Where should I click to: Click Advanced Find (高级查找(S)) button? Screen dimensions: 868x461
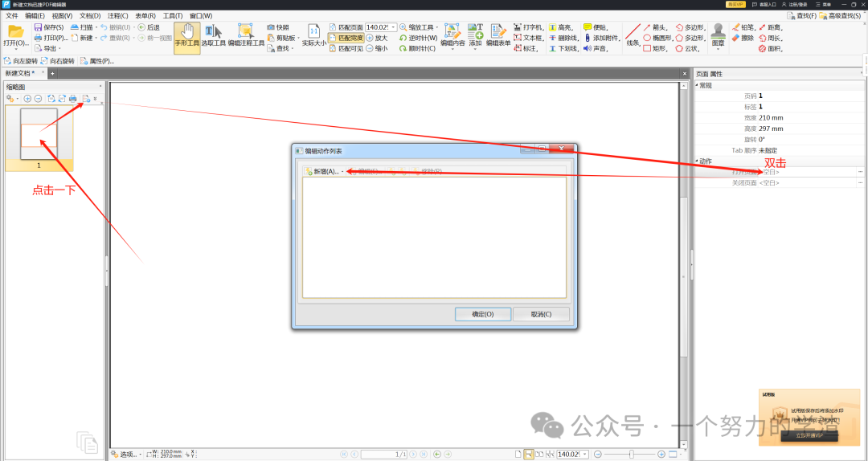coord(841,16)
